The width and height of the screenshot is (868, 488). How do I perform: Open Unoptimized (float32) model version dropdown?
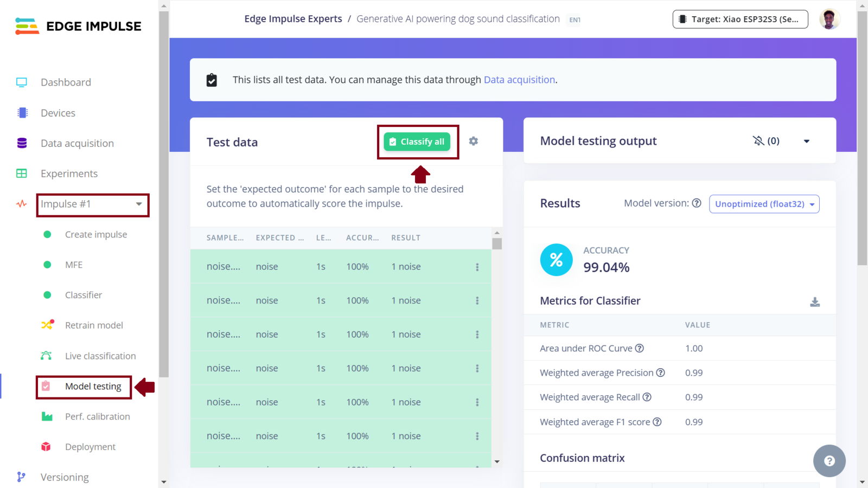[x=764, y=204]
